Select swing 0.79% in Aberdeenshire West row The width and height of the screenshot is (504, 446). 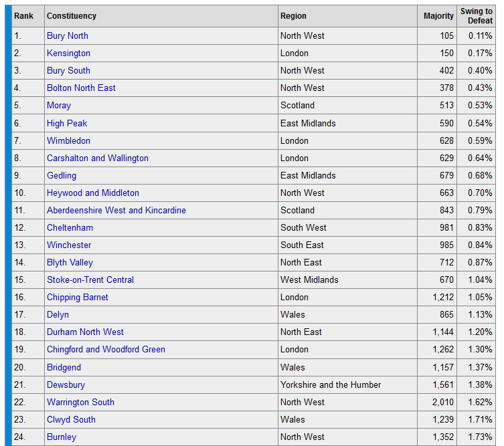pos(480,210)
